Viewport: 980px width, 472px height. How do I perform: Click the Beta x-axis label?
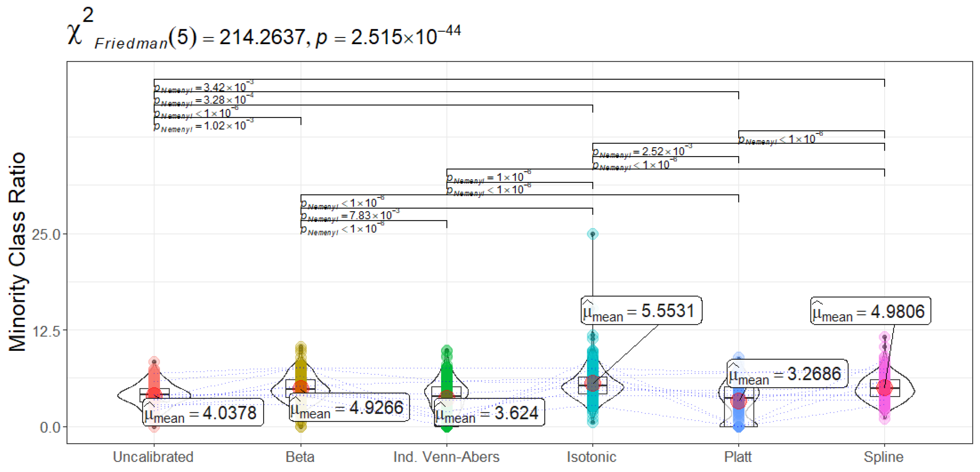300,456
